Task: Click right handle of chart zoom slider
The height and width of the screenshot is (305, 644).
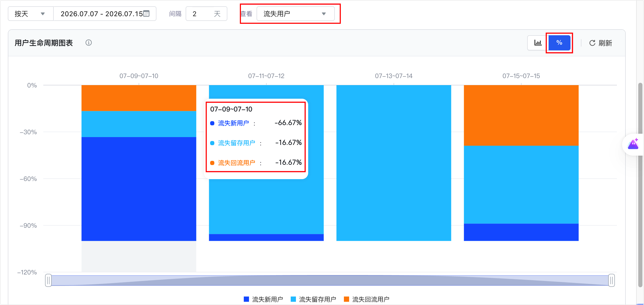Action: [x=611, y=280]
